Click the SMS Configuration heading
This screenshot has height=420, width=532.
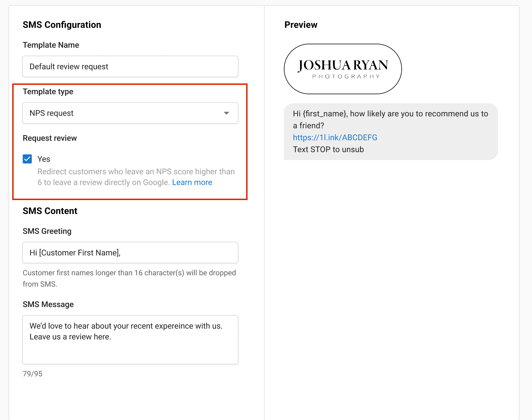pos(62,25)
